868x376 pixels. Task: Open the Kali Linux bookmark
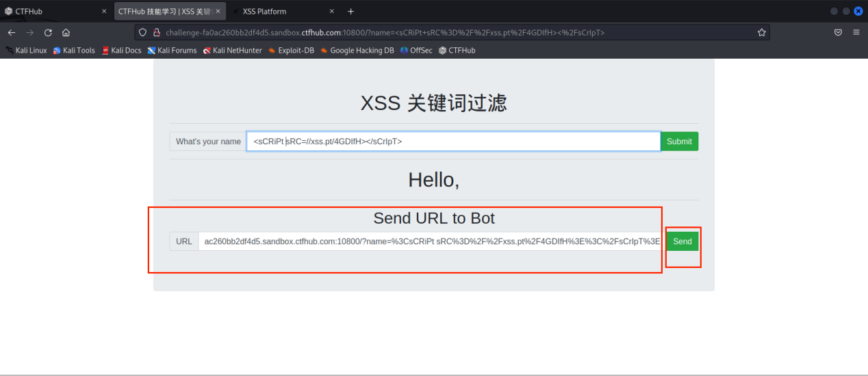point(26,50)
